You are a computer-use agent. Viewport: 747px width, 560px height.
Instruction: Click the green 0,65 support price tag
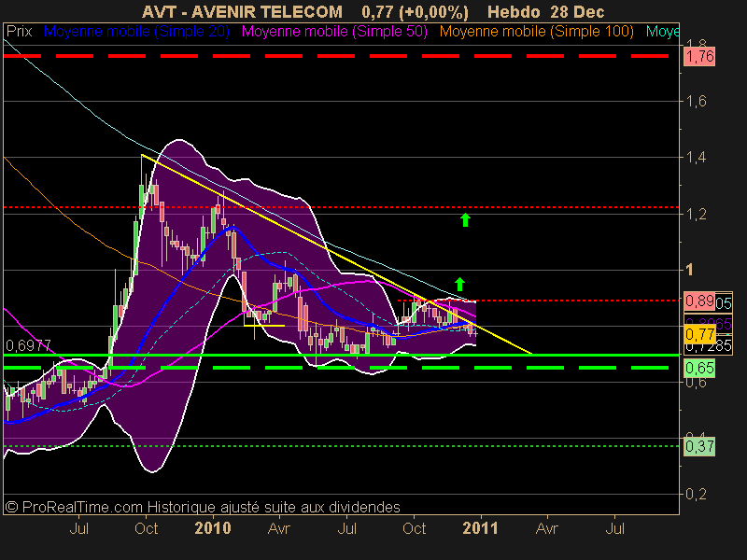tap(699, 368)
